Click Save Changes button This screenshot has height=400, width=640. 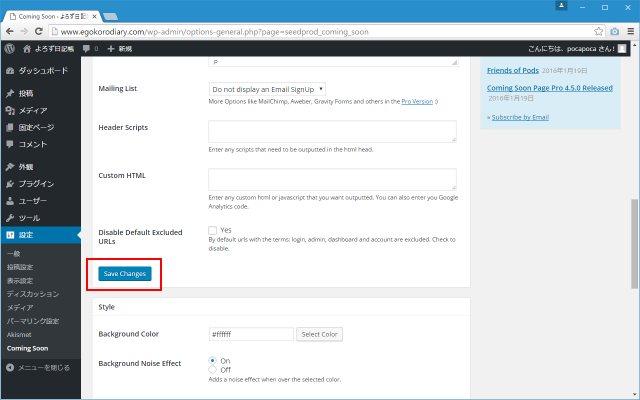pos(125,273)
